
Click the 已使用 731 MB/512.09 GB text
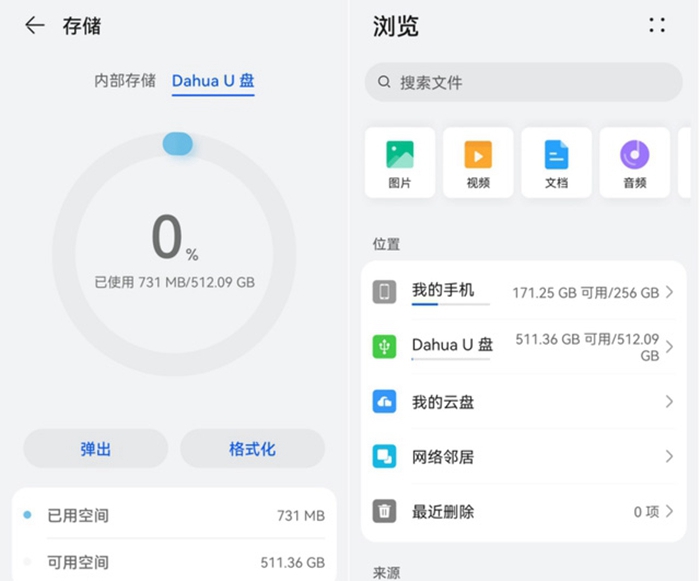point(175,282)
